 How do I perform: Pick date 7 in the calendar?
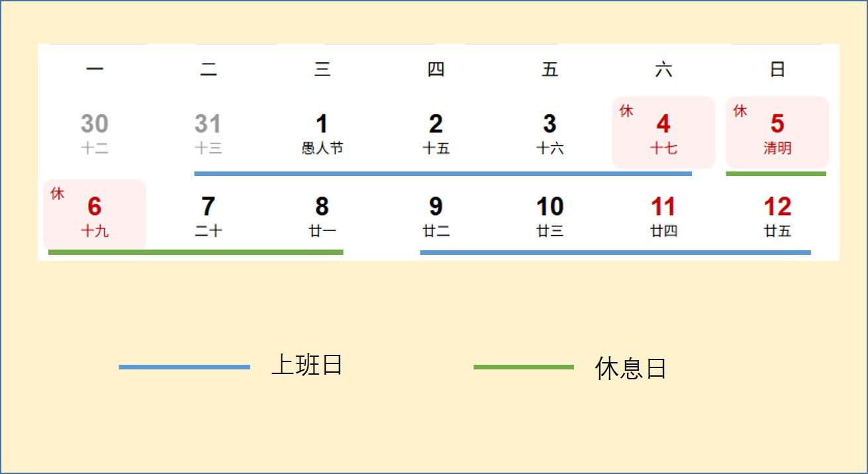pos(208,215)
